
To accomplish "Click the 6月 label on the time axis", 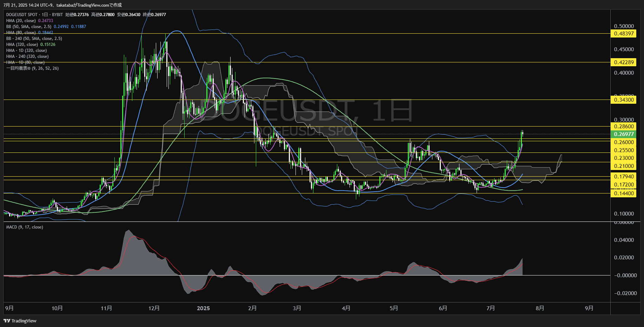I will (x=443, y=308).
